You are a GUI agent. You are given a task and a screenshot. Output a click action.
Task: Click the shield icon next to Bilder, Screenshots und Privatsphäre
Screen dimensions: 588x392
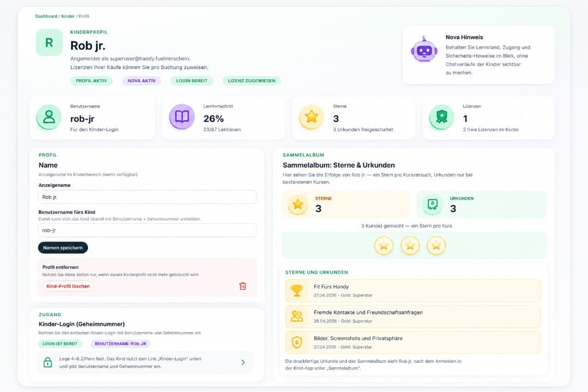[x=297, y=342]
